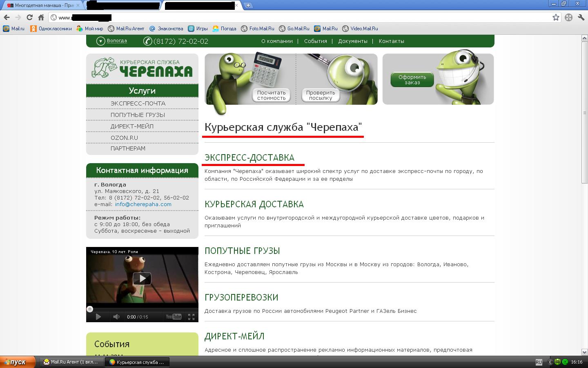Click the YouTube logo on video player
588x368 pixels.
174,317
